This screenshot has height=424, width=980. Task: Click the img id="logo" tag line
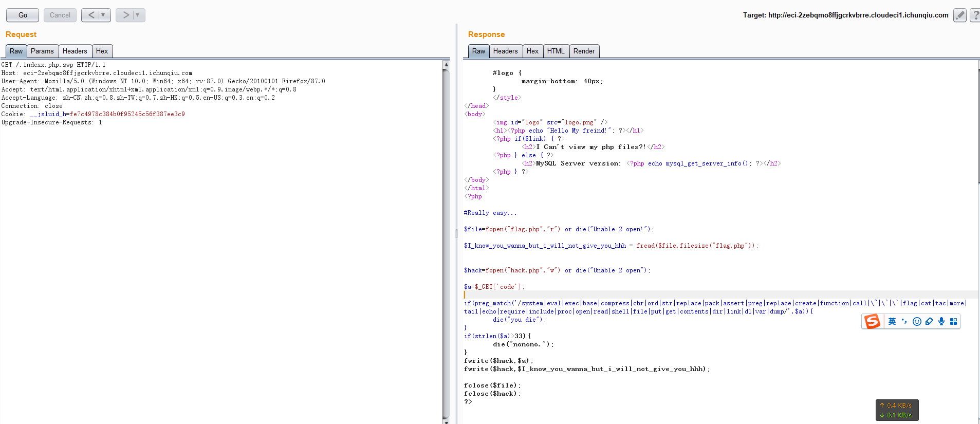[550, 122]
